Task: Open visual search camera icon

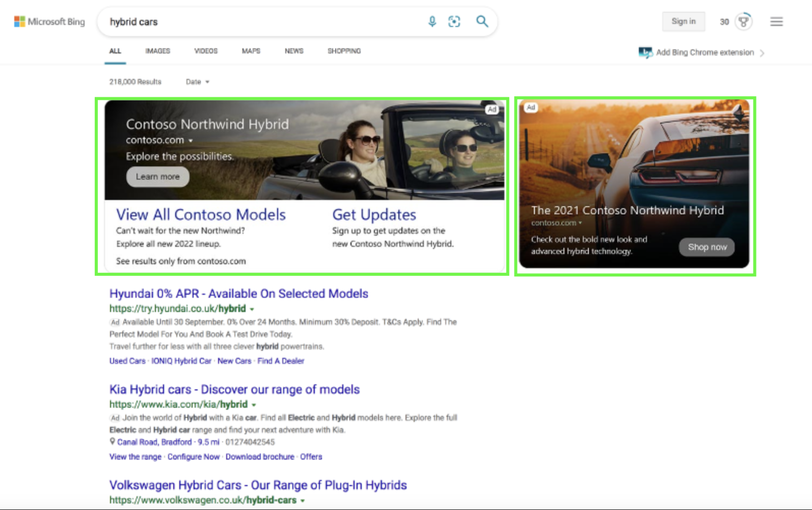Action: click(x=454, y=21)
